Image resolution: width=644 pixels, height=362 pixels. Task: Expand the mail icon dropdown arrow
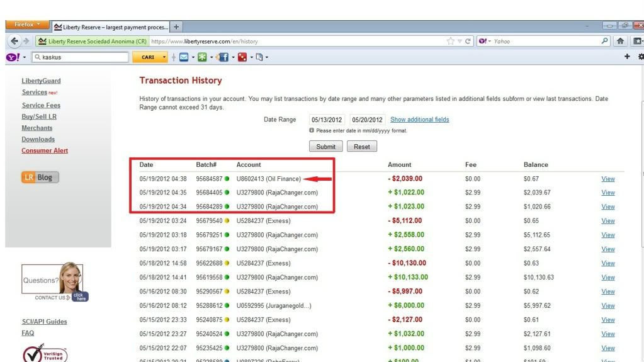pos(193,57)
